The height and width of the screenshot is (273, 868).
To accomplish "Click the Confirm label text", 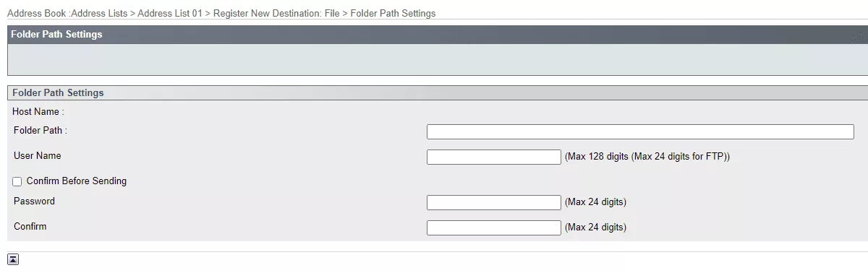I will [30, 227].
